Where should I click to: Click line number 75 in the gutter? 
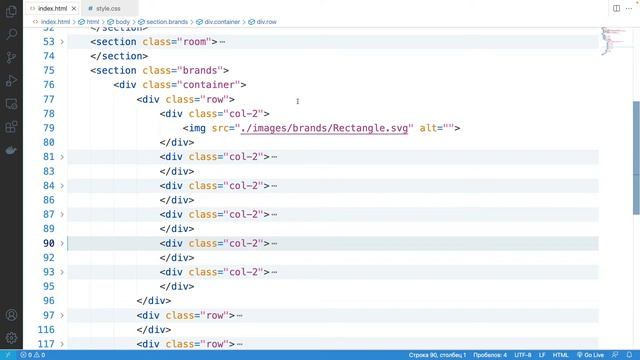[x=49, y=71]
